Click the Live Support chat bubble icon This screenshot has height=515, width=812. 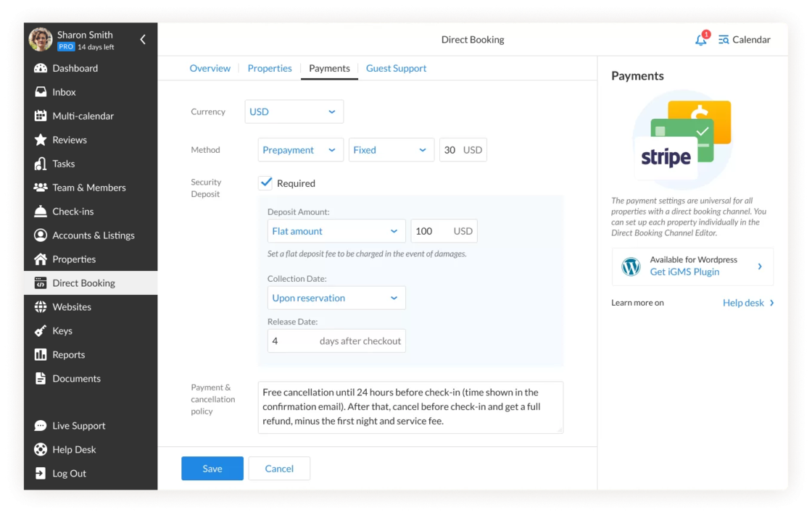[41, 426]
